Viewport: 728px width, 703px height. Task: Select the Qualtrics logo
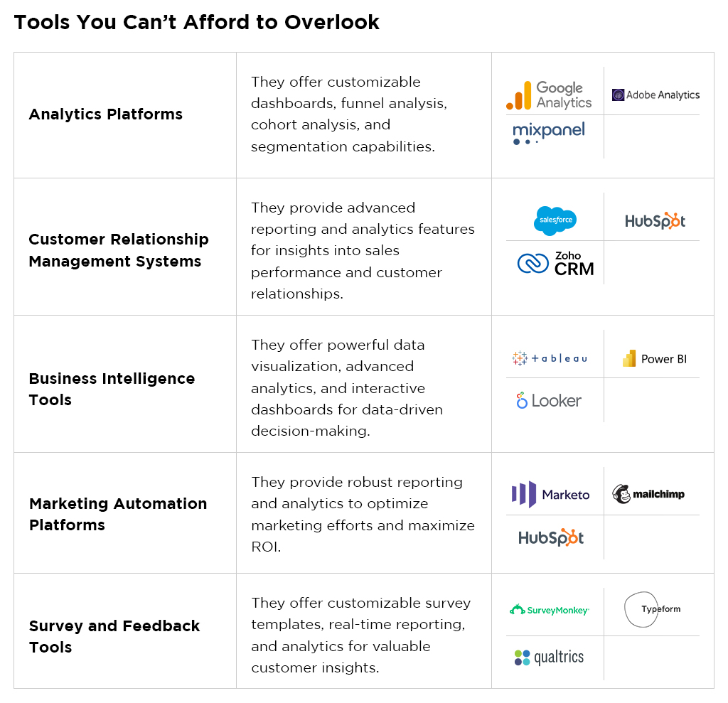549,658
